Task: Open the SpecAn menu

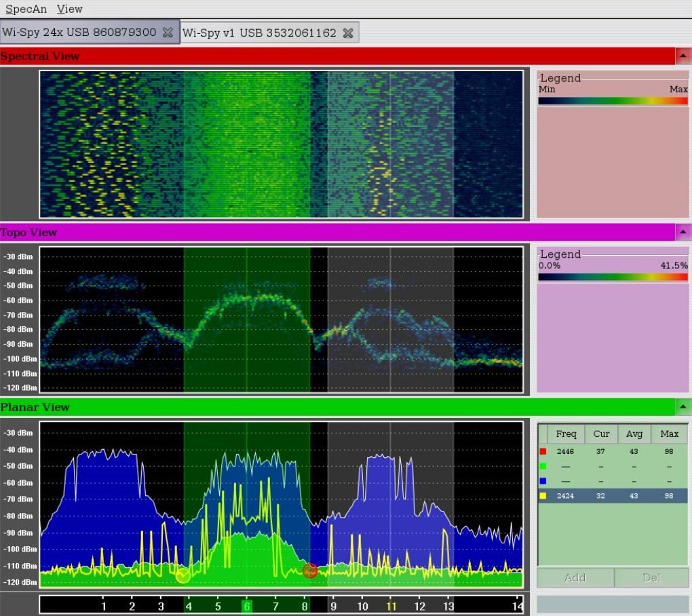Action: tap(26, 9)
